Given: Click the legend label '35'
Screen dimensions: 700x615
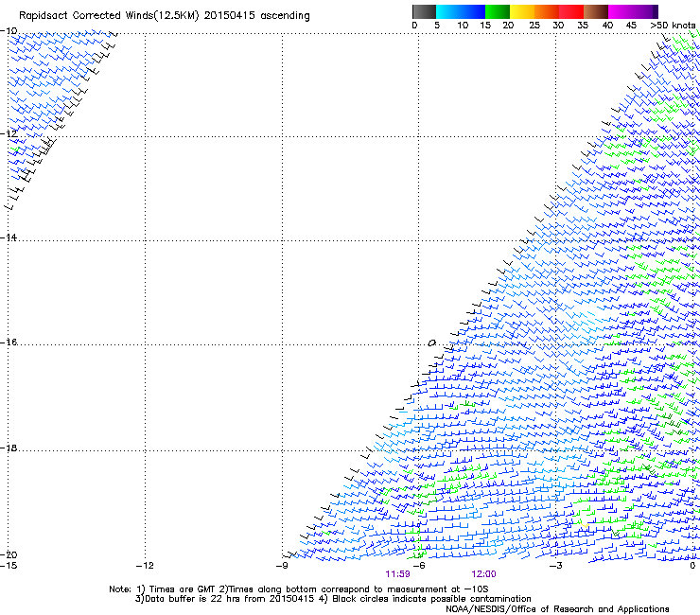Looking at the screenshot, I should [x=583, y=26].
